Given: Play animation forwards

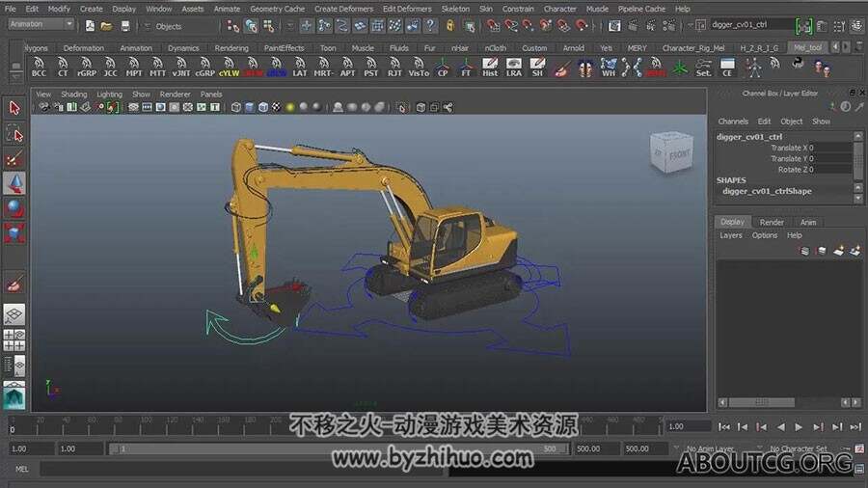Looking at the screenshot, I should click(x=799, y=426).
